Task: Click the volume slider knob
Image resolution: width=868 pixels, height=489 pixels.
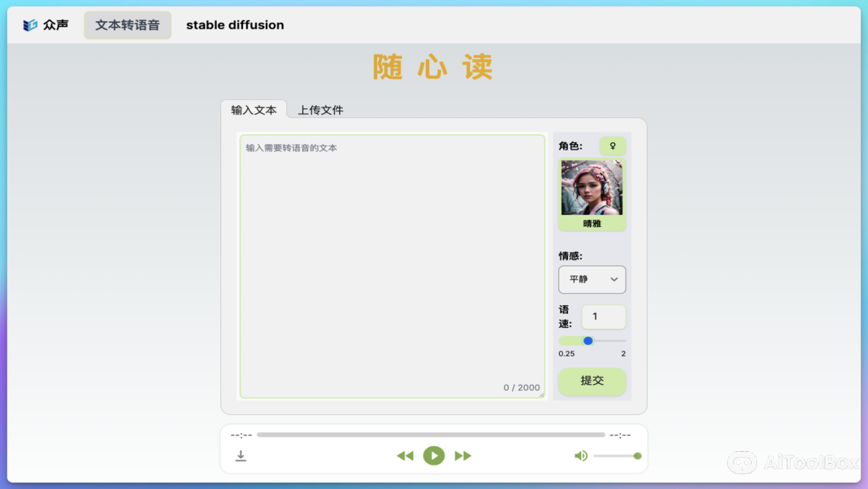Action: pos(637,456)
